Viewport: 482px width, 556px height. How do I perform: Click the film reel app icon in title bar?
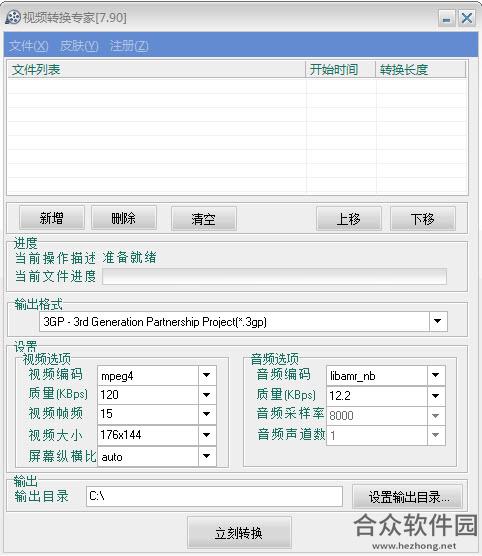pyautogui.click(x=13, y=17)
